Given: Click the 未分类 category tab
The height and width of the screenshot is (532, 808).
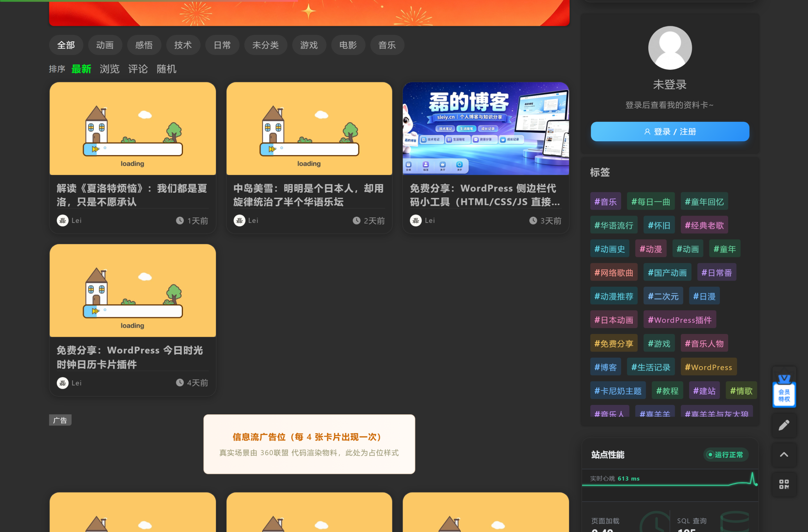Looking at the screenshot, I should coord(265,45).
